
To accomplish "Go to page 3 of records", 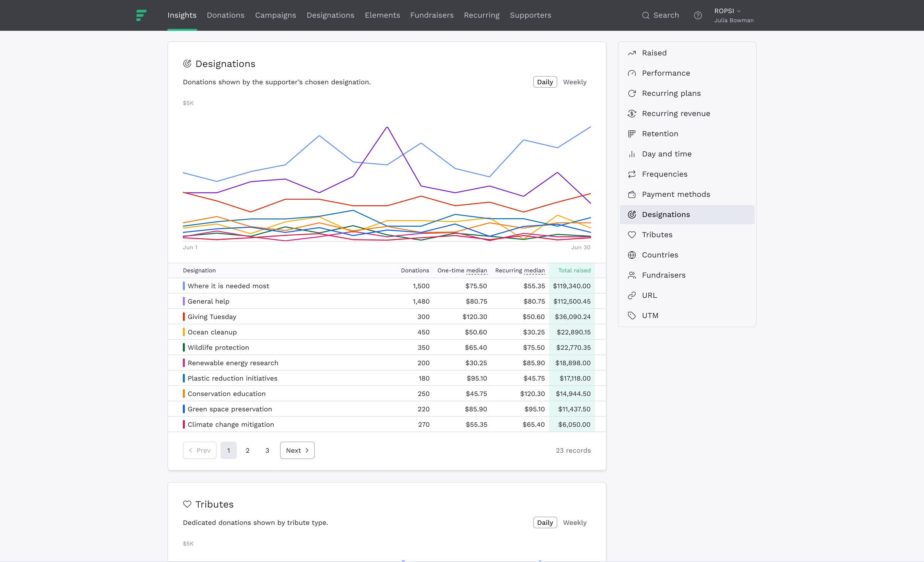I will [x=267, y=450].
